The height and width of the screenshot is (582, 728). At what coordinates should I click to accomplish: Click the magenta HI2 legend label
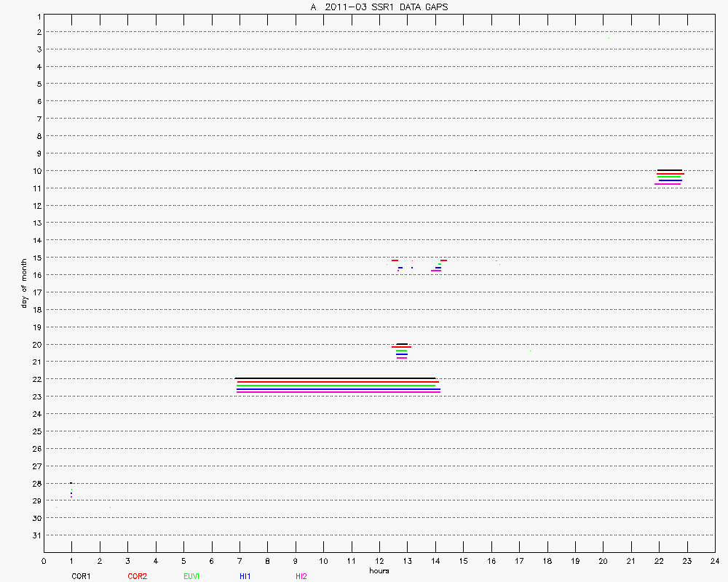(x=301, y=576)
